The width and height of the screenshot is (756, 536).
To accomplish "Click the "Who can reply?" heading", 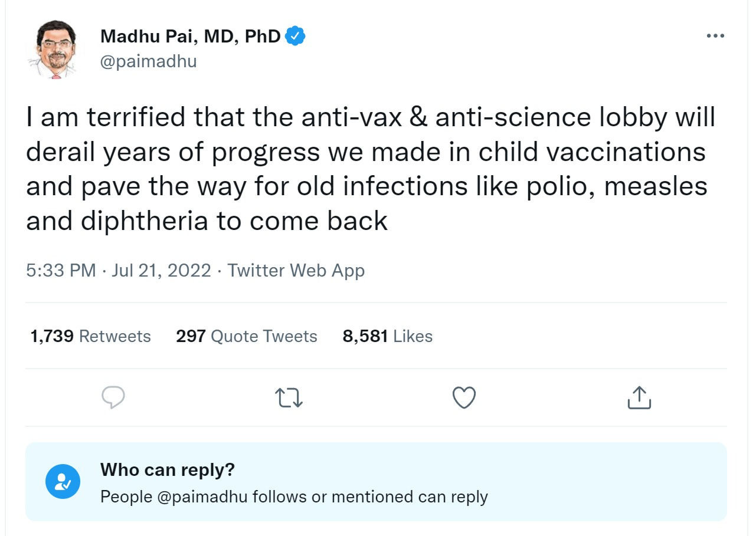I will 168,470.
